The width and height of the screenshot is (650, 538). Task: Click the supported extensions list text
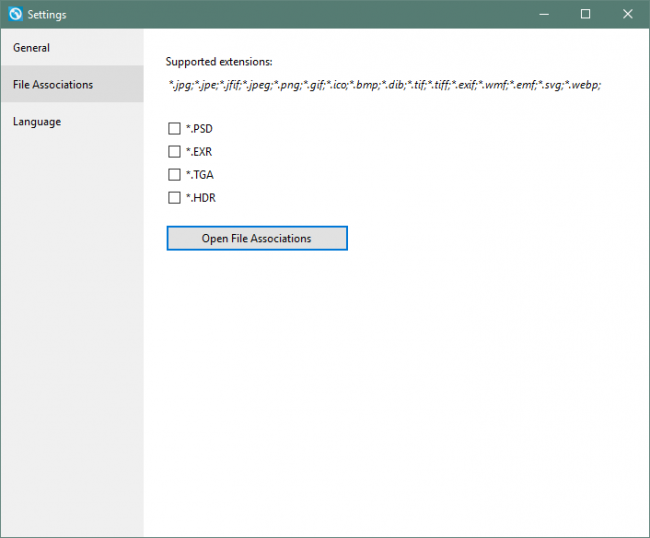(x=385, y=86)
